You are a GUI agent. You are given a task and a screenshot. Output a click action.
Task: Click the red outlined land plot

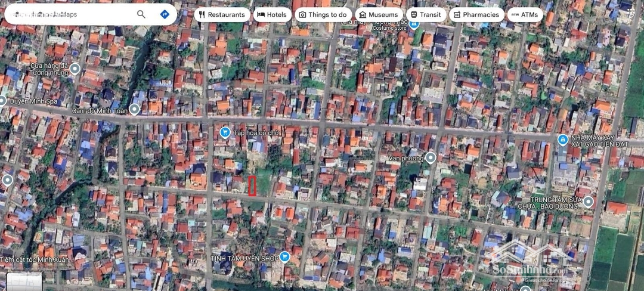[252, 186]
